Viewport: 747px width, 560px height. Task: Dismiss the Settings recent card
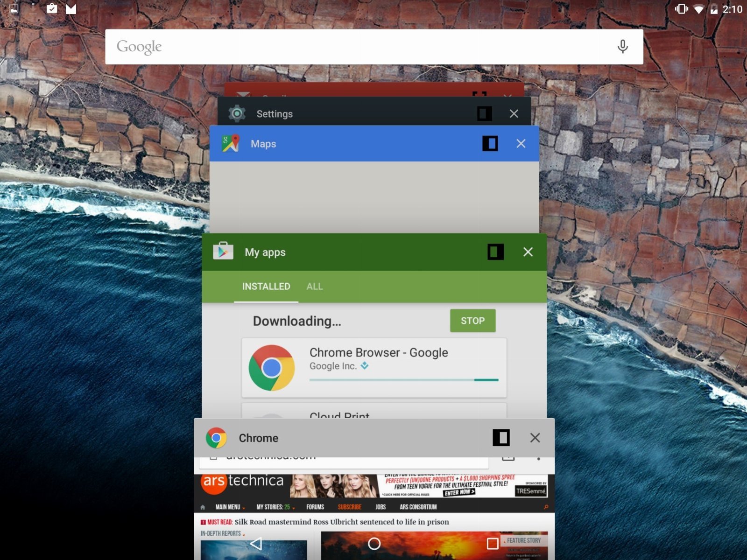[514, 113]
